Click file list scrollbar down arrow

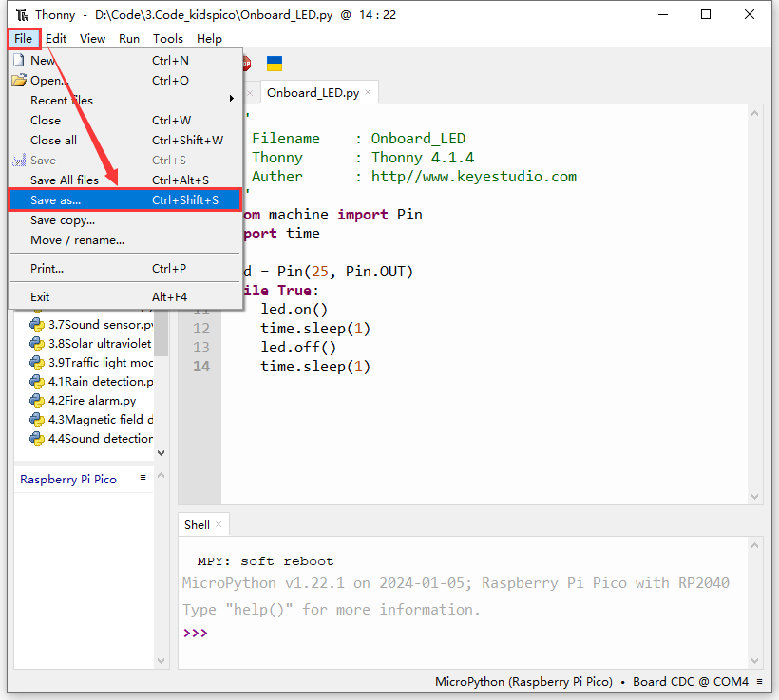[x=161, y=453]
